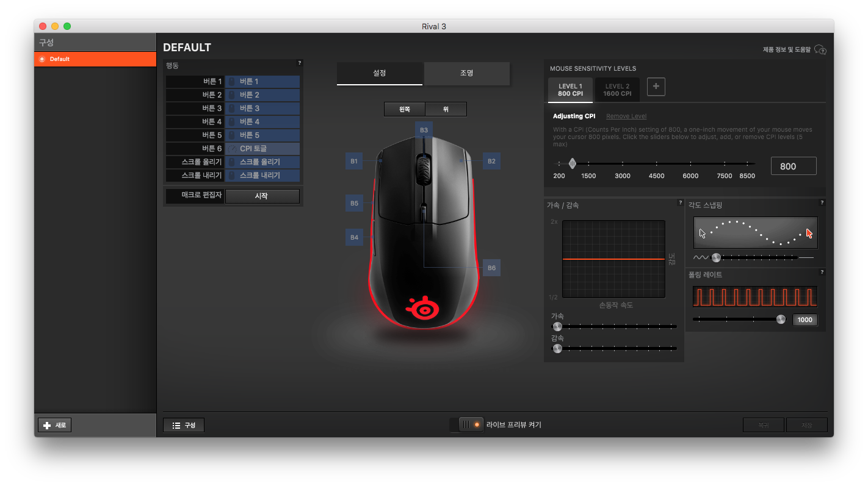Click 저장 save button
The width and height of the screenshot is (868, 486).
[x=807, y=425]
